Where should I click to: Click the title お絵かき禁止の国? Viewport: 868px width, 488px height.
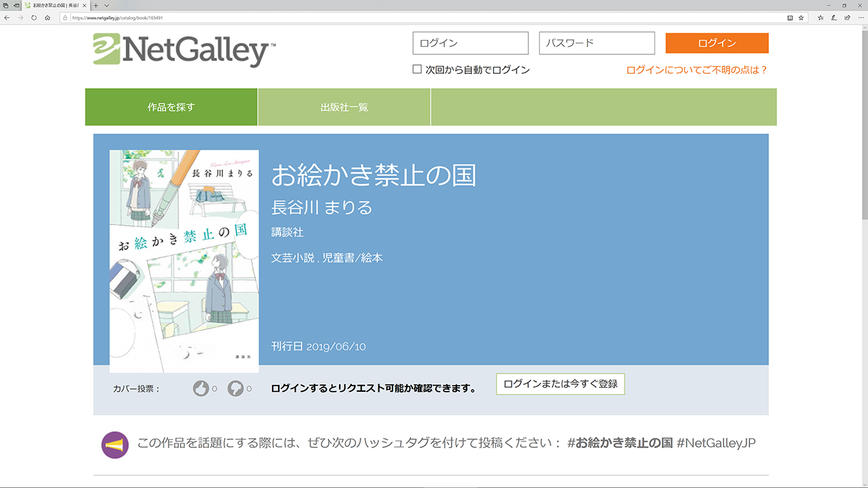click(x=374, y=175)
